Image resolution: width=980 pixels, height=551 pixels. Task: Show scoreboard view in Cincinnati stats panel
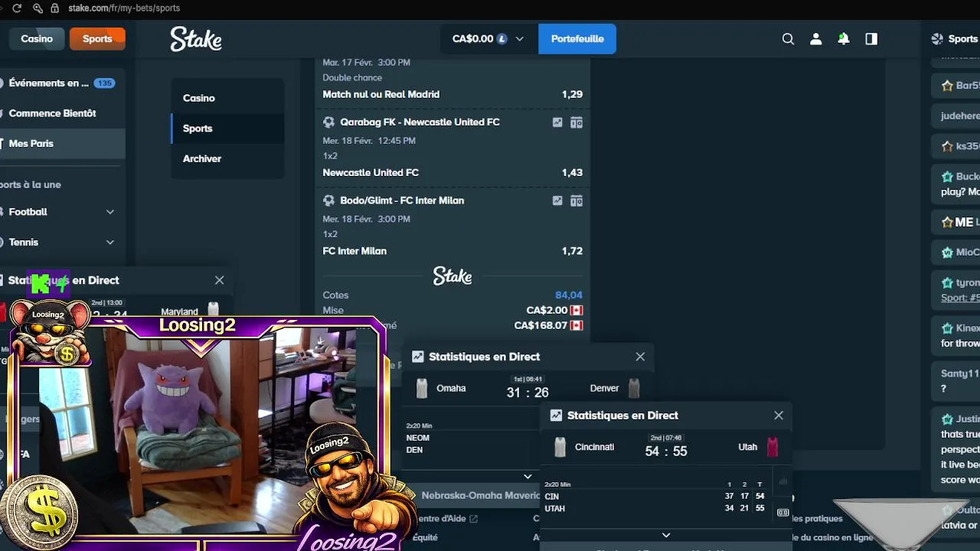782,513
